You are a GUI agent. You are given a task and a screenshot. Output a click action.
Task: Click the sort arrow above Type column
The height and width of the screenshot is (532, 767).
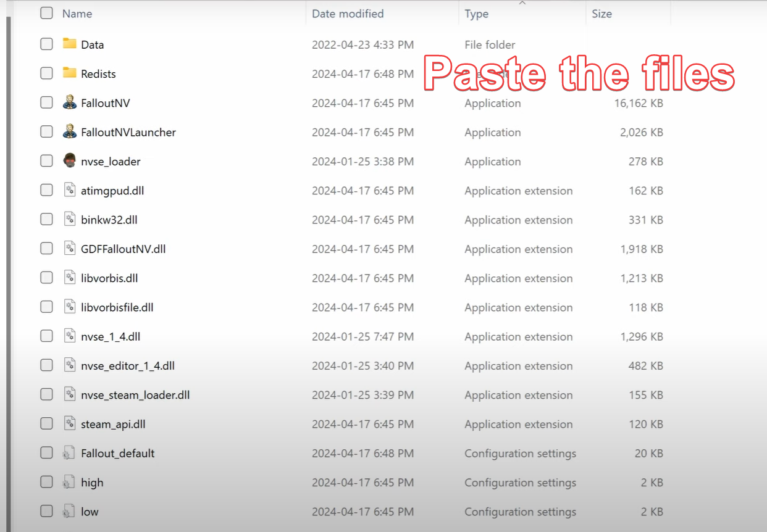tap(522, 4)
